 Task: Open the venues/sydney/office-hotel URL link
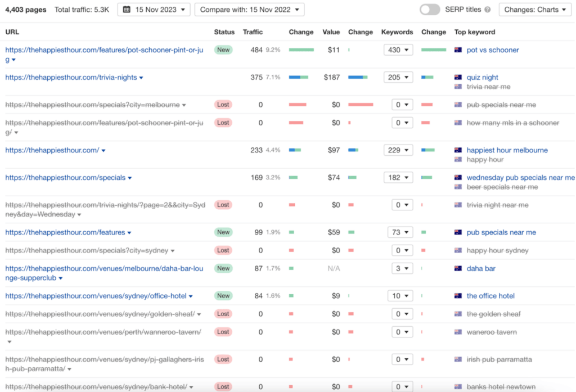click(96, 296)
